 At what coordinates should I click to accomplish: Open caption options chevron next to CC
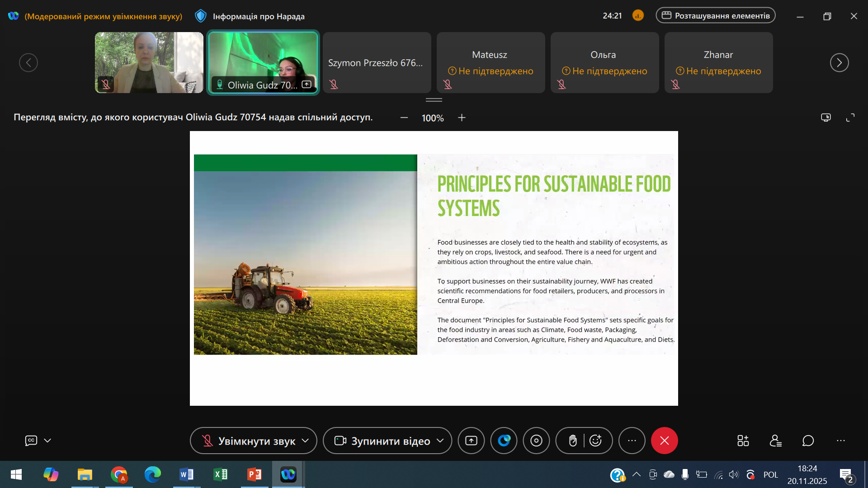[47, 441]
